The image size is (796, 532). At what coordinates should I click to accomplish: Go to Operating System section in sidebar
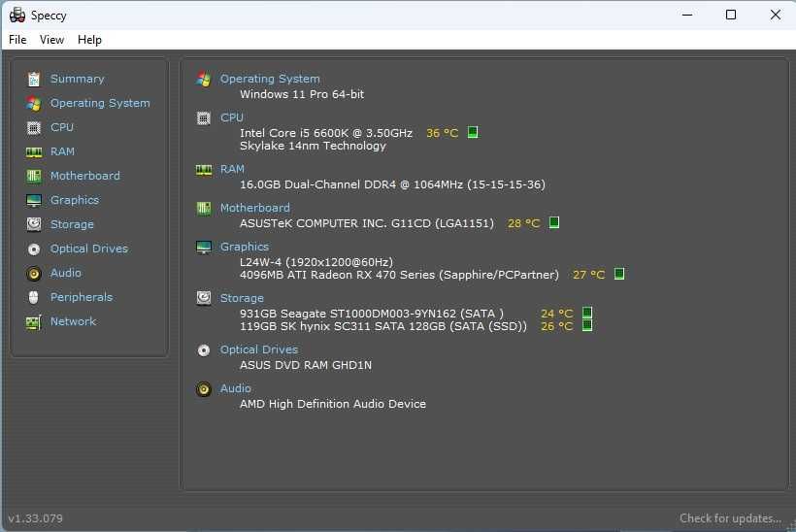point(100,103)
